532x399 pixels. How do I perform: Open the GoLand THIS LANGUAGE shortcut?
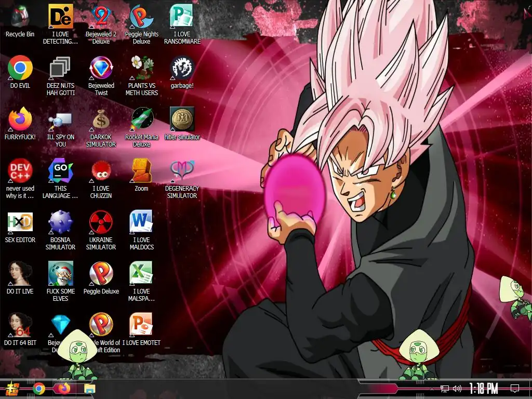(60, 179)
